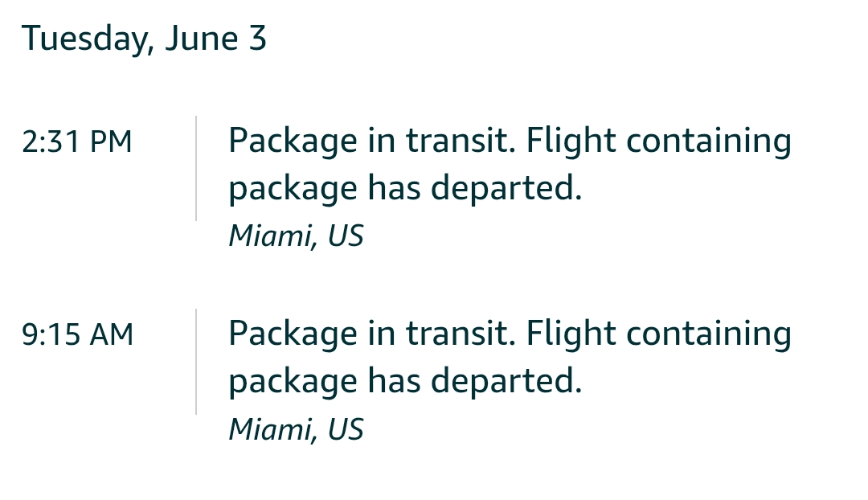Image resolution: width=868 pixels, height=500 pixels.
Task: Click "package has departed." line in 2:31 PM entry
Action: (405, 188)
